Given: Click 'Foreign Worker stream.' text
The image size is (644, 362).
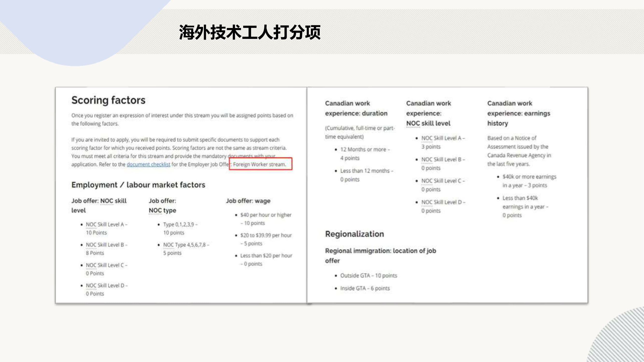Looking at the screenshot, I should [x=259, y=164].
